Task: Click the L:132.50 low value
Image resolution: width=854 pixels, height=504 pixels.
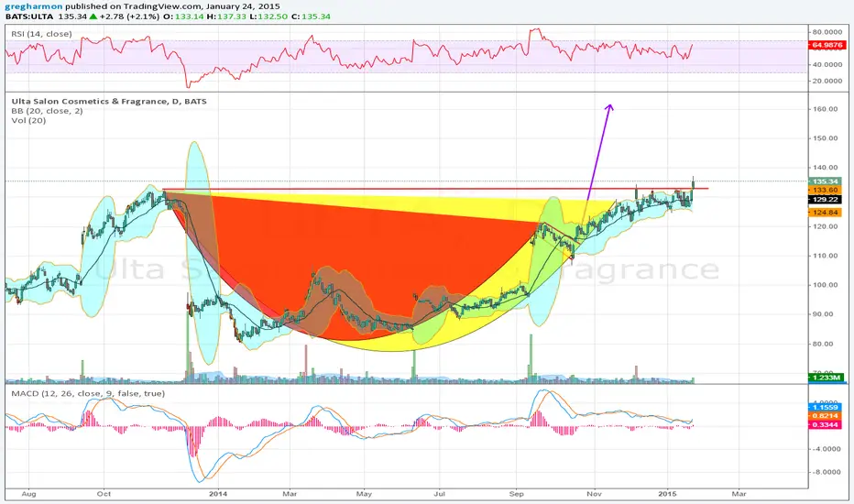Action: pos(269,16)
